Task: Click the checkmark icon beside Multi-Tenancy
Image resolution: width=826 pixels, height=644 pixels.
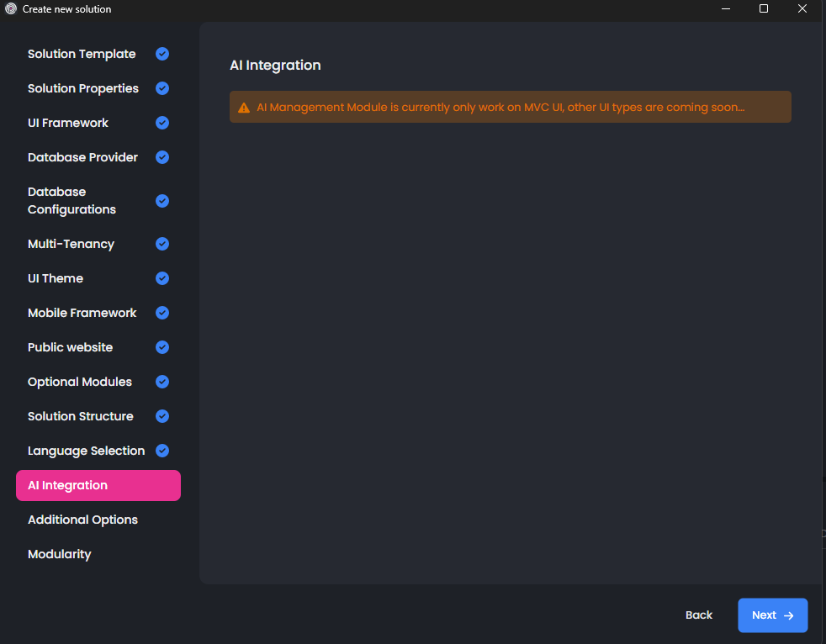Action: pos(162,244)
